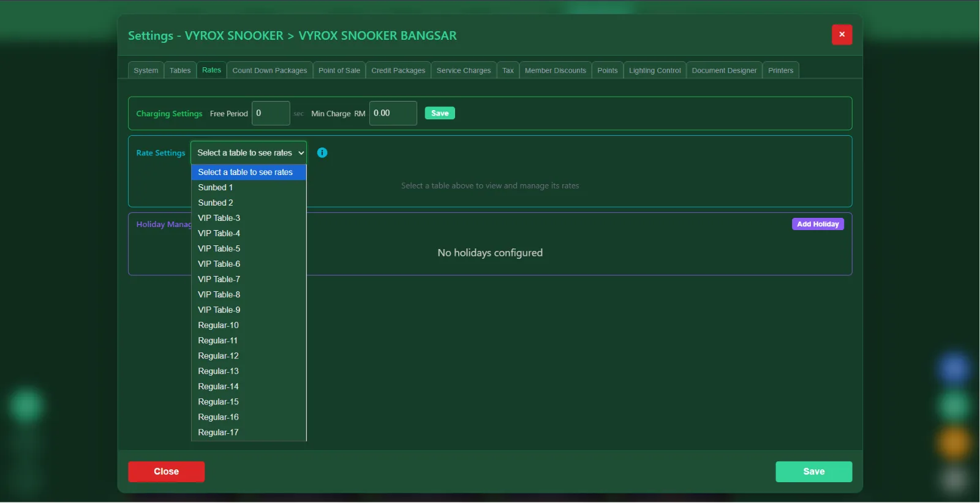
Task: Choose Regular-14 table option
Action: click(x=249, y=387)
